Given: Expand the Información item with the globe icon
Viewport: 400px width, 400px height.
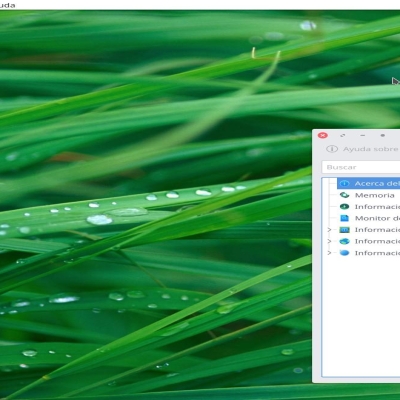Looking at the screenshot, I should [x=329, y=241].
